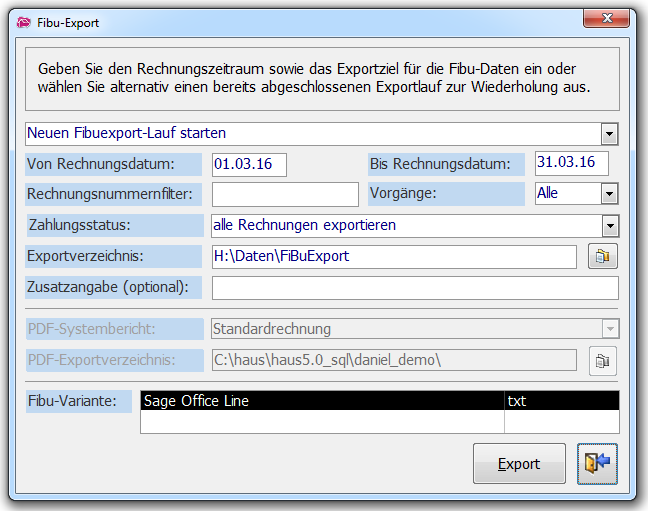Close the Fibu-Export dialog window
Screen dimensions: 648x511
pyautogui.click(x=607, y=21)
